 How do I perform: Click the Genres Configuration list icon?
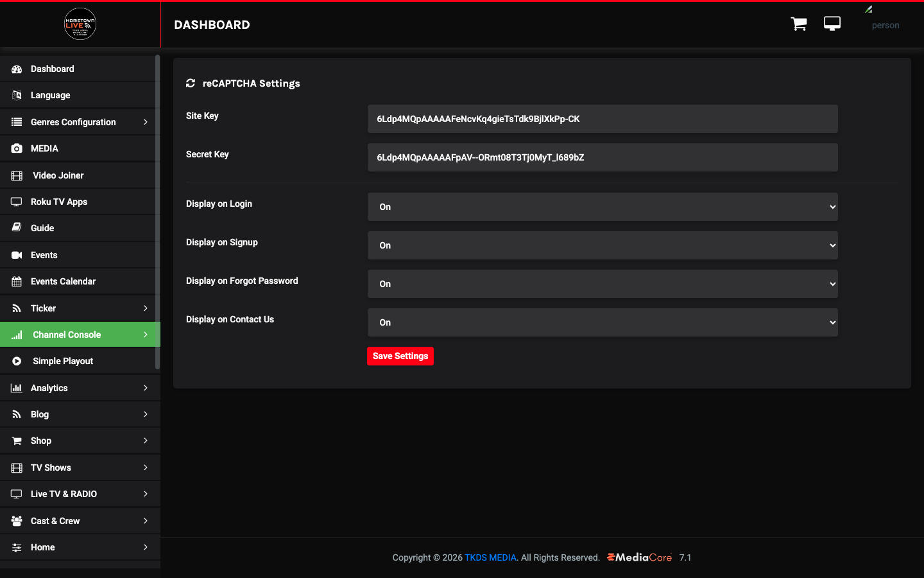(17, 122)
